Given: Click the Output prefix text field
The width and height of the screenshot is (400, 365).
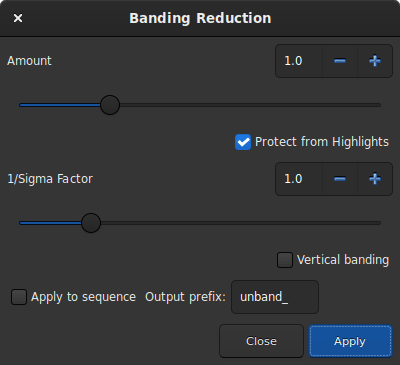Looking at the screenshot, I should click(x=275, y=297).
